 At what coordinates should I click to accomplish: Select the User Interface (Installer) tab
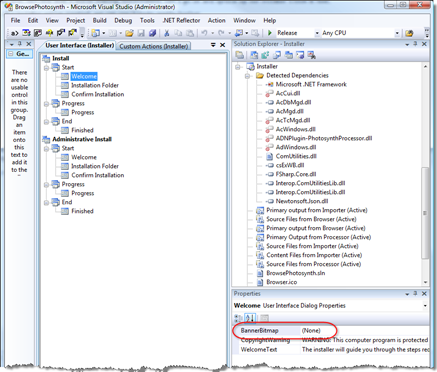click(80, 45)
